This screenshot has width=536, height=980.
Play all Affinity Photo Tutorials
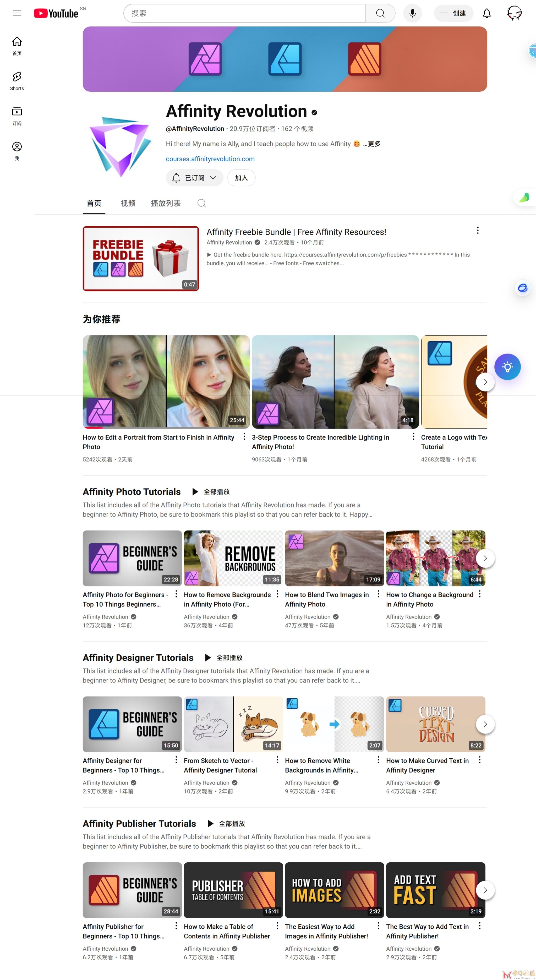(211, 491)
